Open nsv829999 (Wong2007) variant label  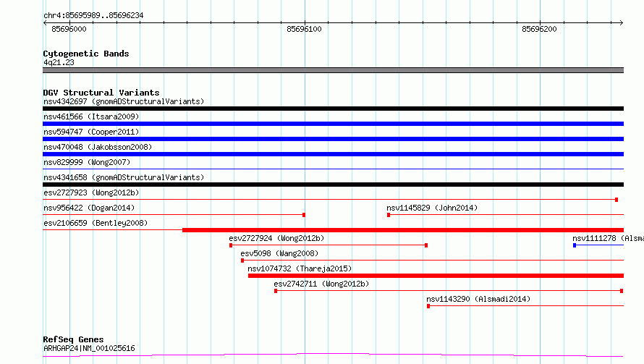87,162
